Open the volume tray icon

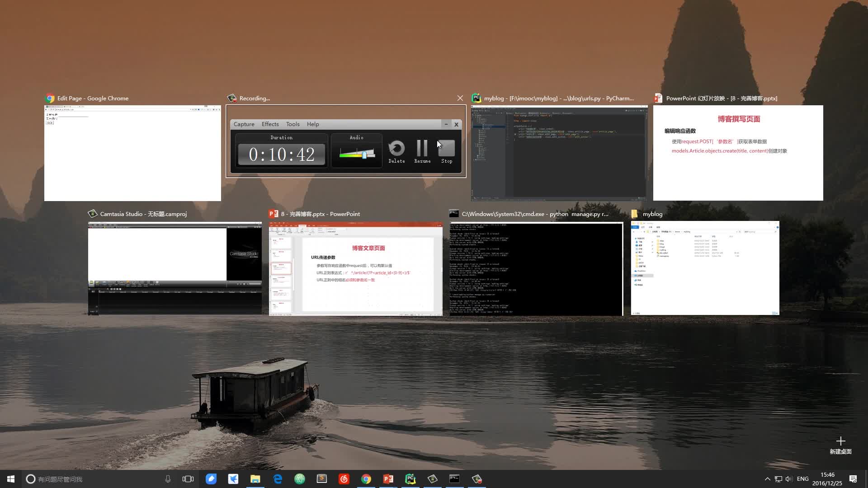tap(789, 479)
